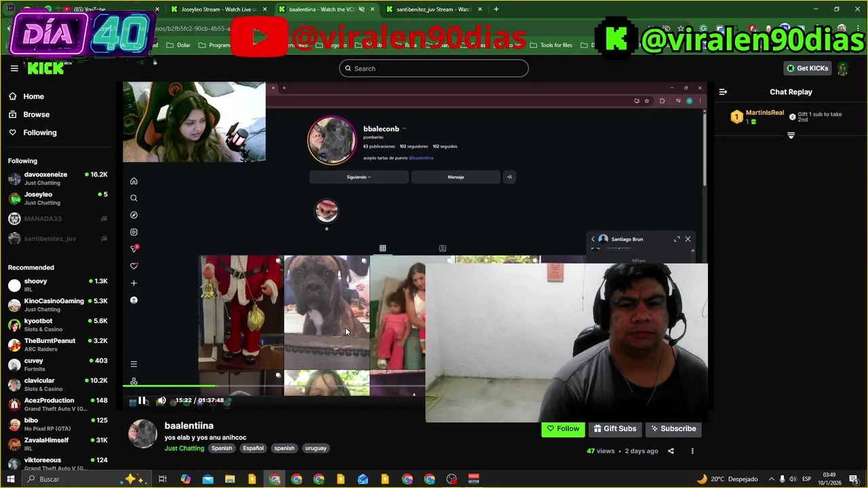
Task: Switch to santibenitez_juv Stream browser tab
Action: (x=434, y=9)
